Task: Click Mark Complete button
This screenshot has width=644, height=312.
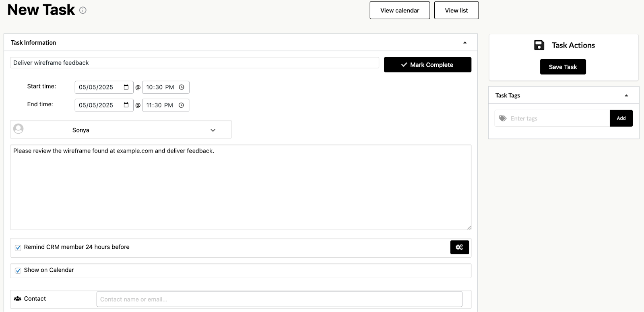Action: click(427, 65)
